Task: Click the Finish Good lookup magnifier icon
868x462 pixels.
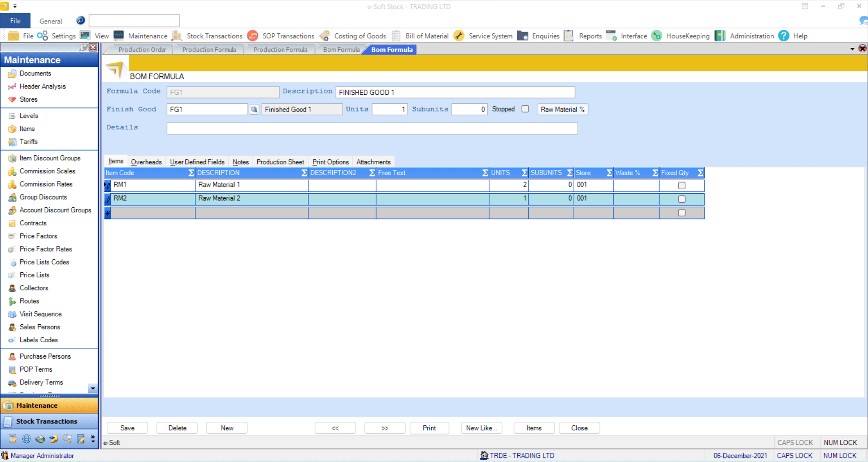Action: click(x=254, y=109)
